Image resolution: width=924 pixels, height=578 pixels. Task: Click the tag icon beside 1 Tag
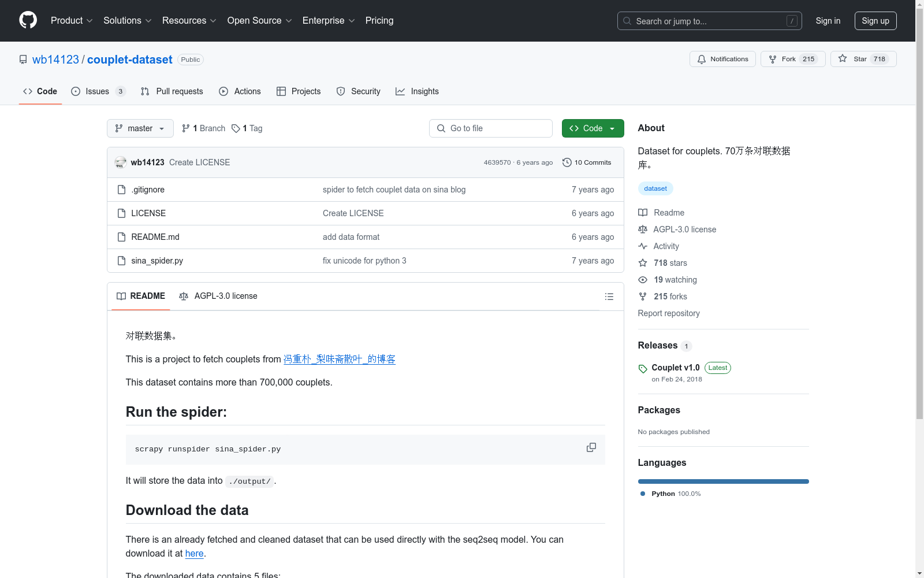(x=236, y=128)
